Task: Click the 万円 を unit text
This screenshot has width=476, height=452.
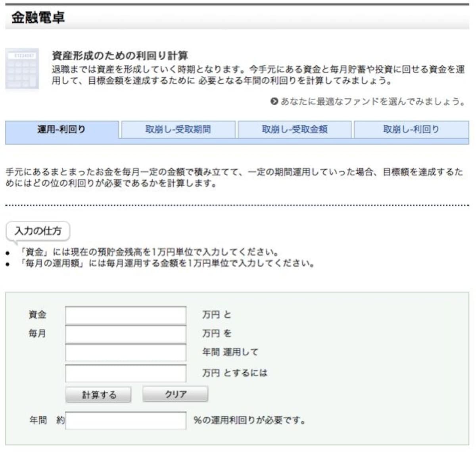Action: coord(217,333)
